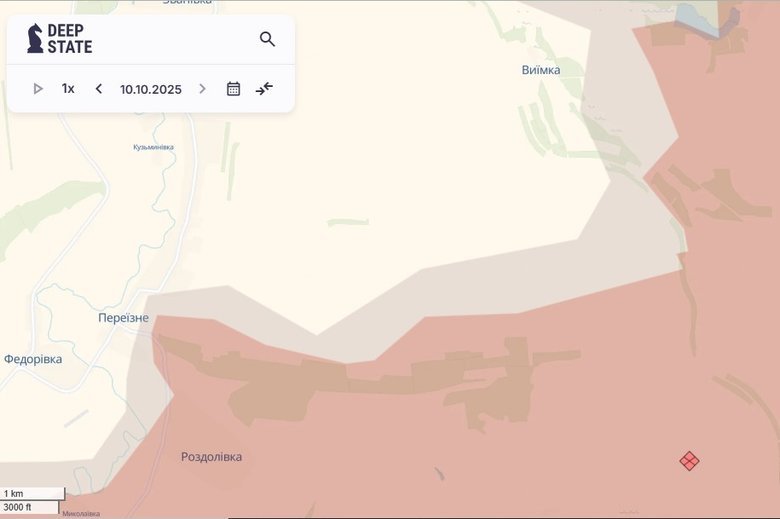The width and height of the screenshot is (780, 519).
Task: Click the Виїмка settlement label
Action: [x=540, y=70]
